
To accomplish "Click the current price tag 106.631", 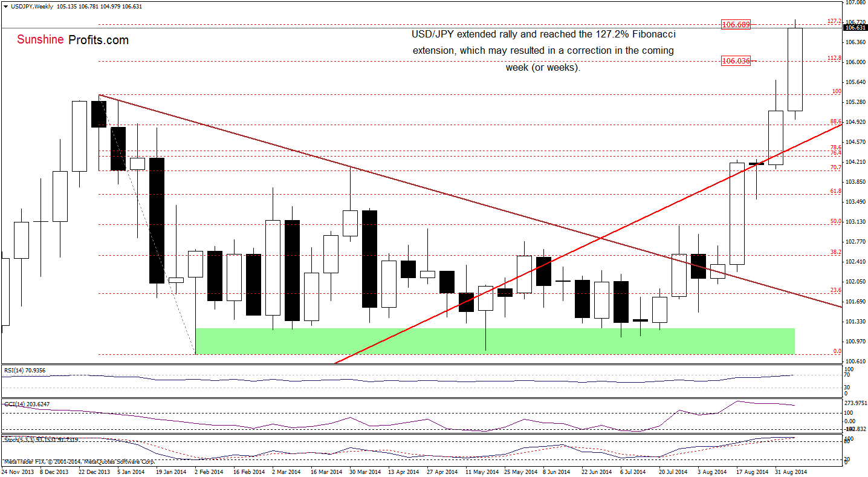I will click(855, 28).
